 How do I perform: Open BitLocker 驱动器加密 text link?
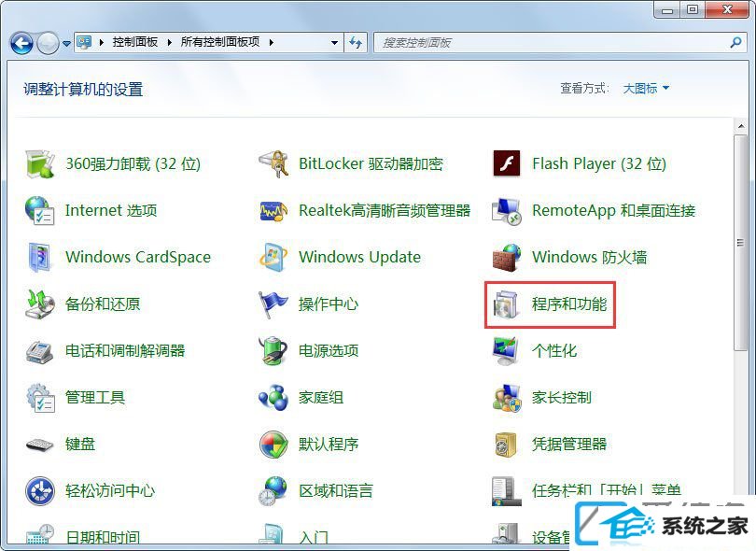pyautogui.click(x=371, y=164)
